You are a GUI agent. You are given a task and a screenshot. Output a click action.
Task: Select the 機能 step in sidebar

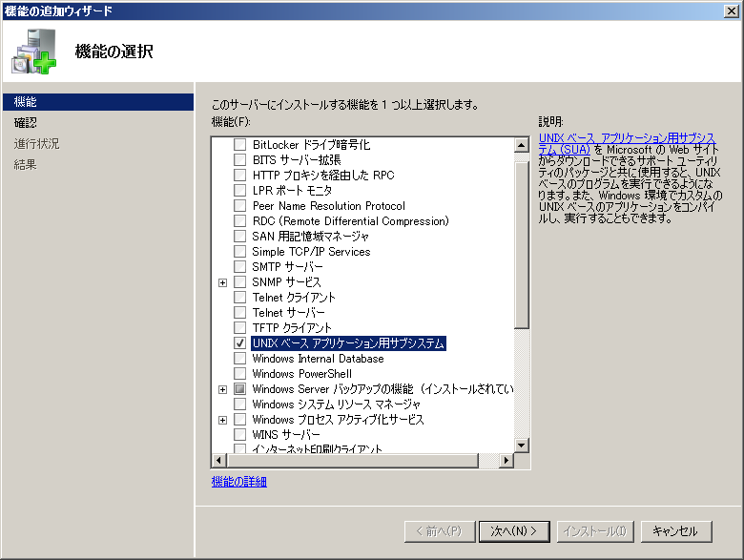tap(27, 101)
